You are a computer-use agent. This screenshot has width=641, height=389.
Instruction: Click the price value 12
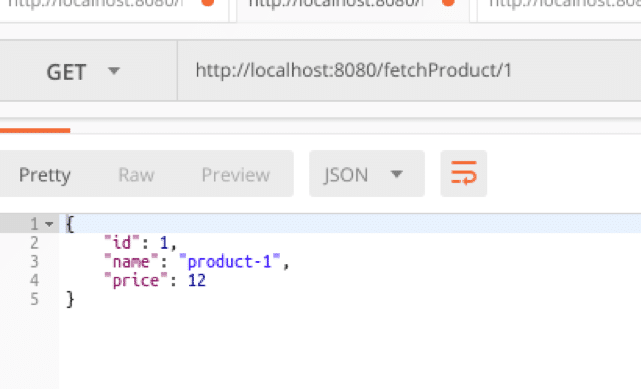197,281
